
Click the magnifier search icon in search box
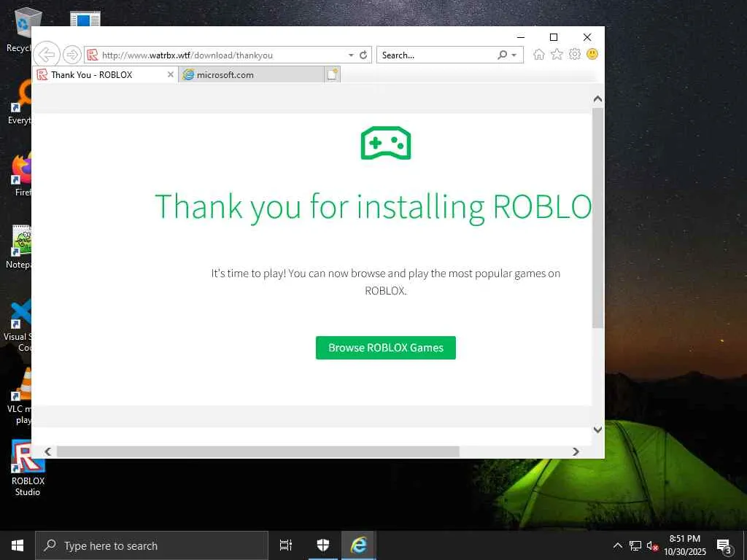tap(502, 55)
